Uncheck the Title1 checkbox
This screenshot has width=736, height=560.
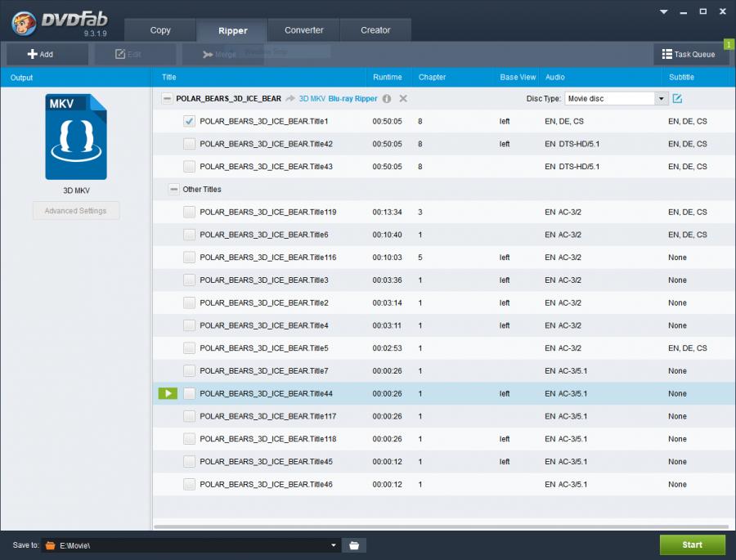coord(189,121)
